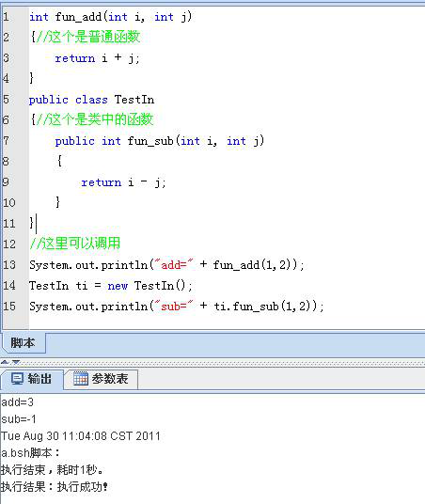Click the 执行结果 success message line
425x504 pixels.
click(x=54, y=486)
